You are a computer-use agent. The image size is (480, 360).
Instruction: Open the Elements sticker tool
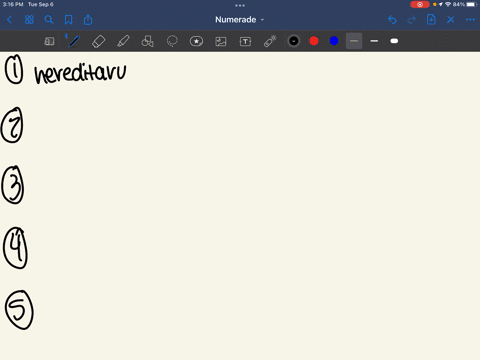click(x=196, y=41)
